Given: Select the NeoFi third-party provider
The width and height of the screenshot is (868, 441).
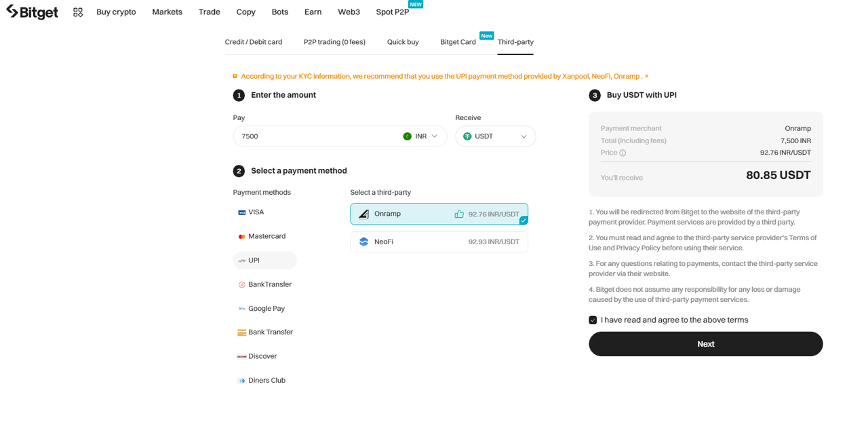Looking at the screenshot, I should pos(439,242).
